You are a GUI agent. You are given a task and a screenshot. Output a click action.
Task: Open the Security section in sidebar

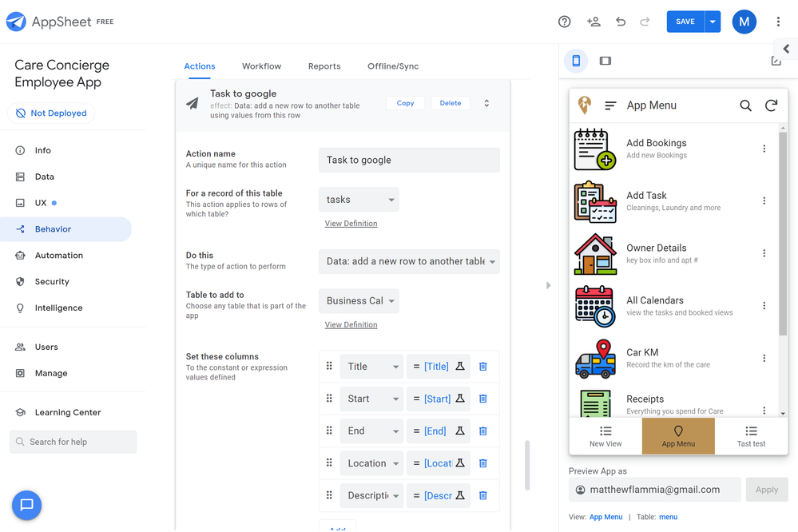point(52,281)
